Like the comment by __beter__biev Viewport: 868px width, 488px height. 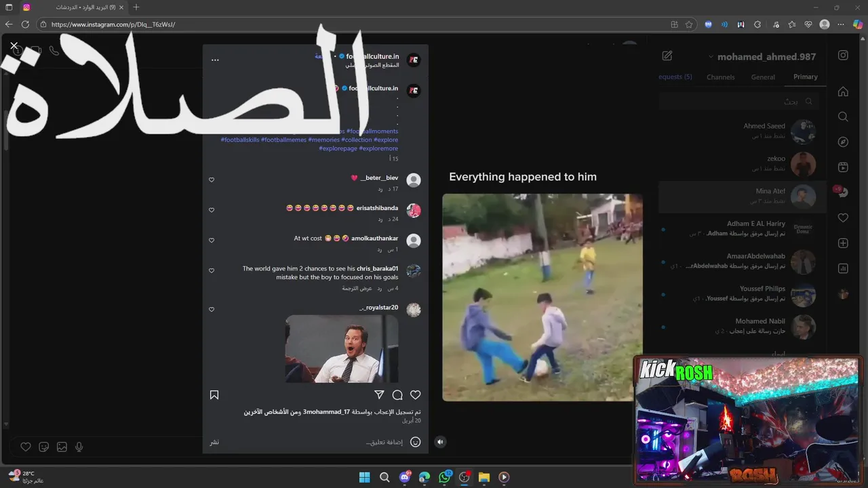point(212,180)
